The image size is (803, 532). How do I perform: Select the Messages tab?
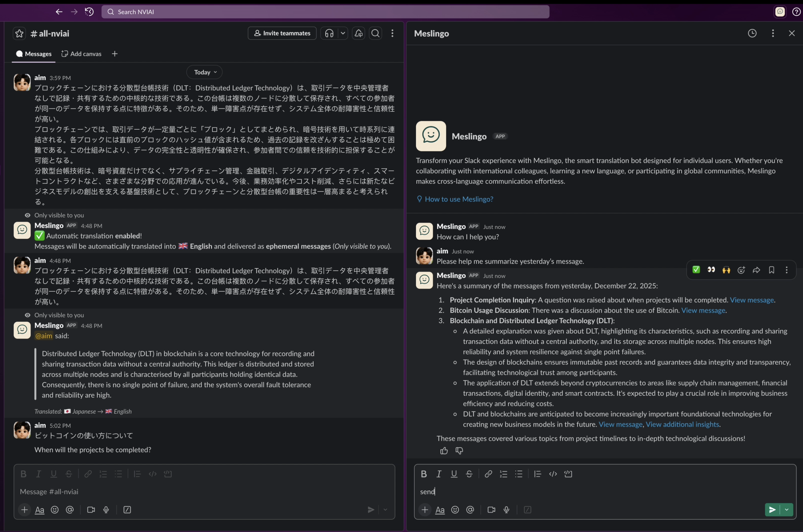pos(33,53)
